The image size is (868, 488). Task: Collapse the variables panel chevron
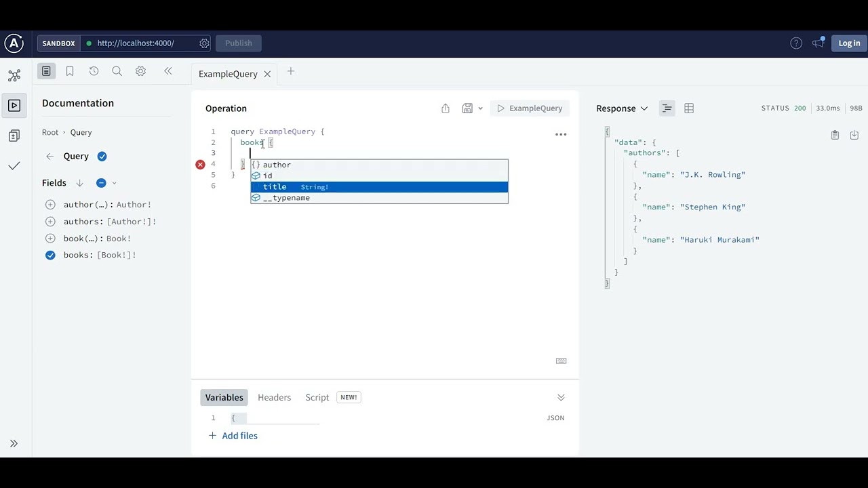(x=561, y=397)
